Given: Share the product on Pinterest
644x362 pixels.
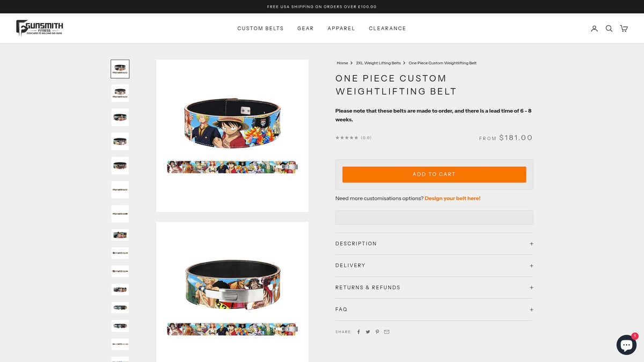Looking at the screenshot, I should click(x=377, y=331).
